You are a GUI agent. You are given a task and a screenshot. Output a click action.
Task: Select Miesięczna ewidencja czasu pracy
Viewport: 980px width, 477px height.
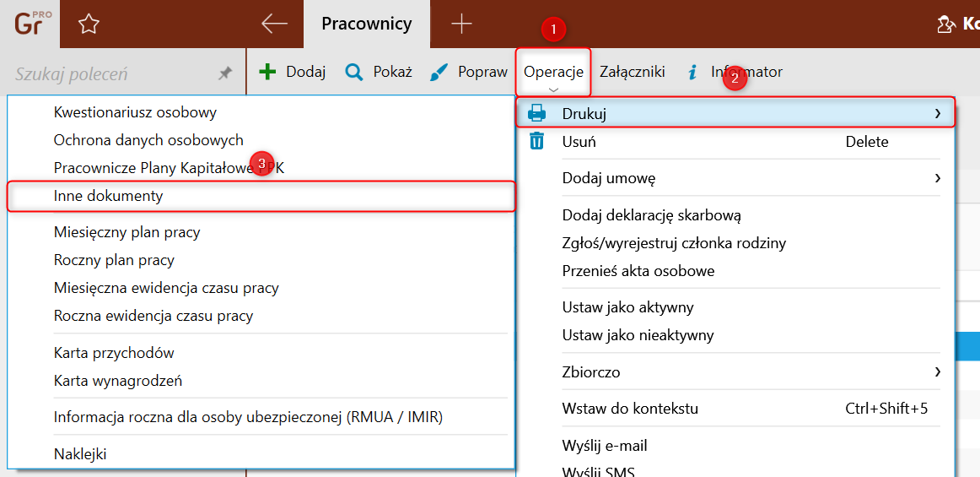pos(261,288)
